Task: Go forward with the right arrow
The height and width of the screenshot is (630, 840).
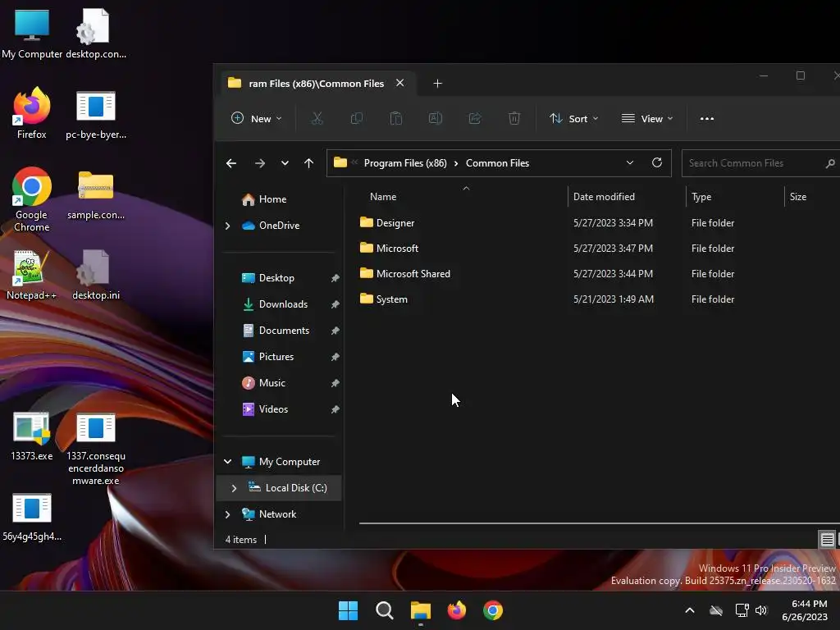Action: (260, 163)
